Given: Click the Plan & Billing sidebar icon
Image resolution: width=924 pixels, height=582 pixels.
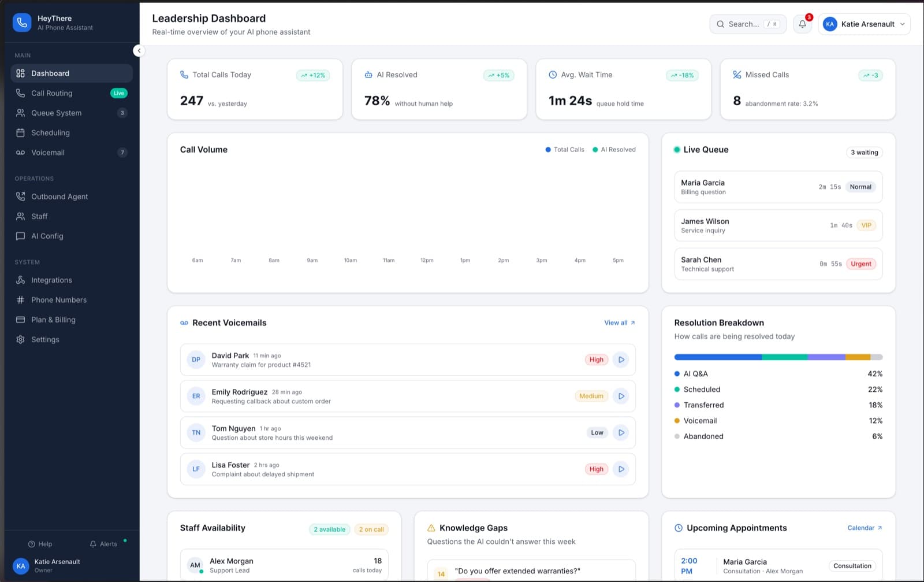Looking at the screenshot, I should click(x=20, y=320).
